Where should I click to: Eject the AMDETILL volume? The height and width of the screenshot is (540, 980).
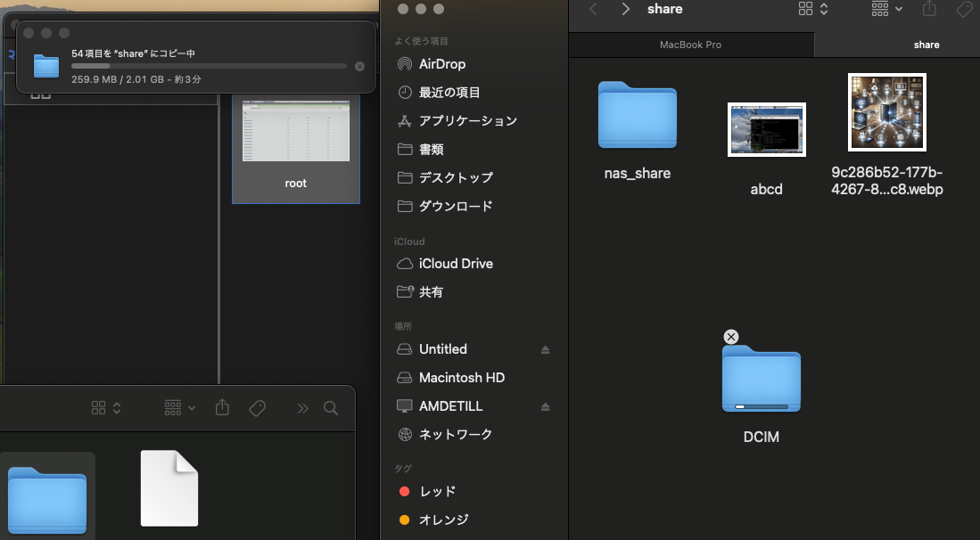[x=546, y=407]
